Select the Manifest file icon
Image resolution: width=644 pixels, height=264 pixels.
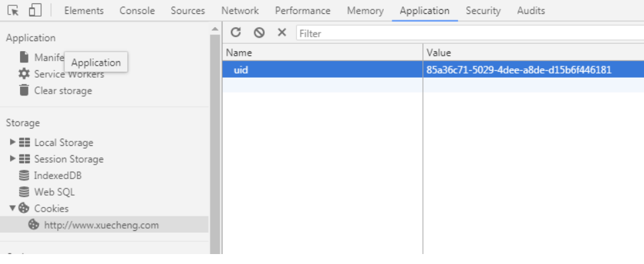(x=24, y=57)
